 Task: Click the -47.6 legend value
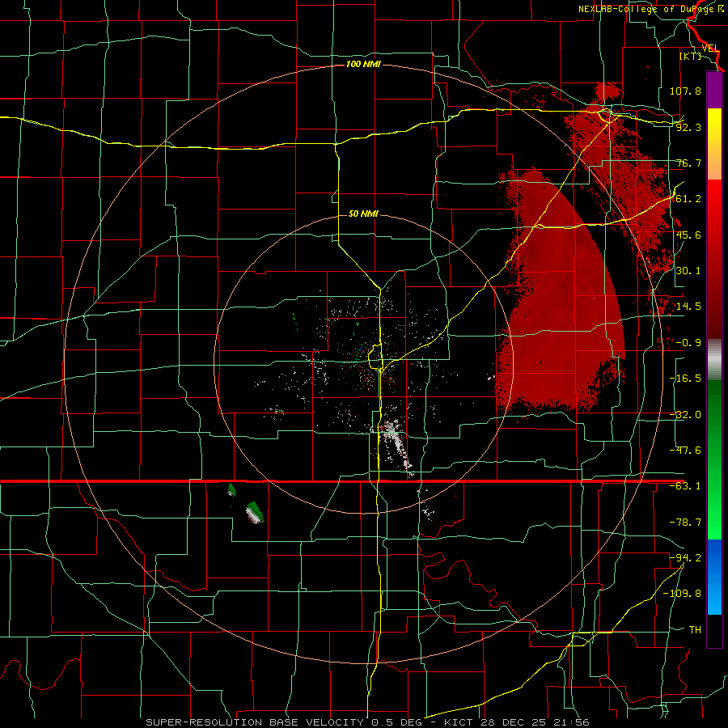coord(685,451)
